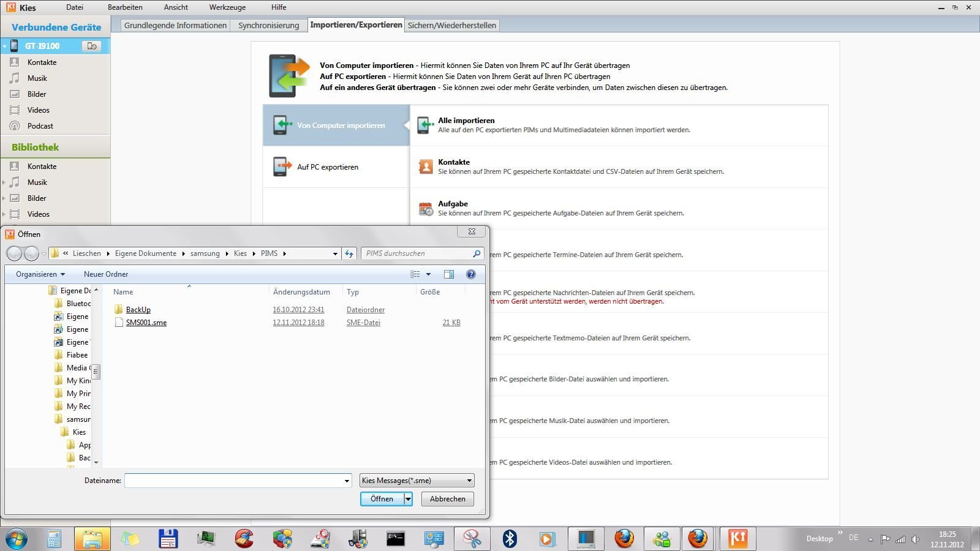980x551 pixels.
Task: Open Bluetooth from the taskbar
Action: click(x=510, y=539)
